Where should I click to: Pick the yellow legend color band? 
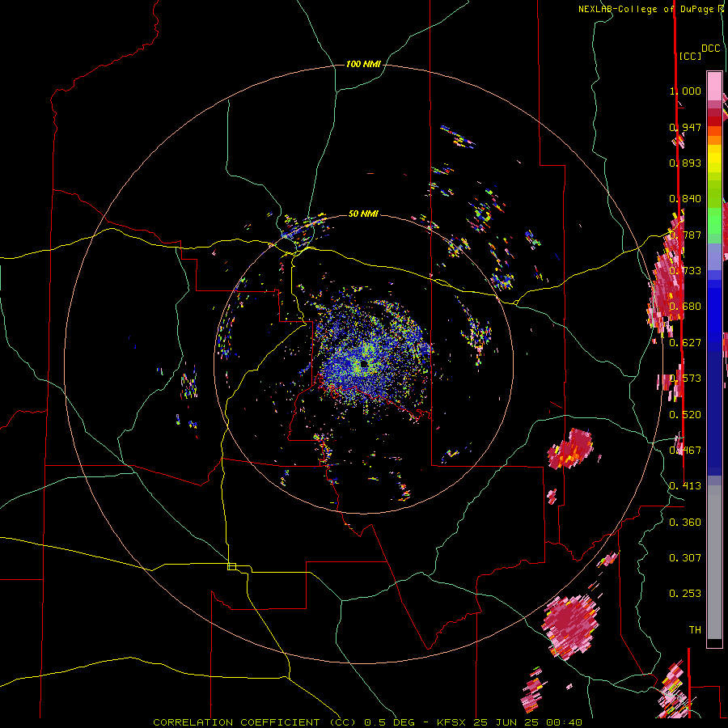(714, 159)
